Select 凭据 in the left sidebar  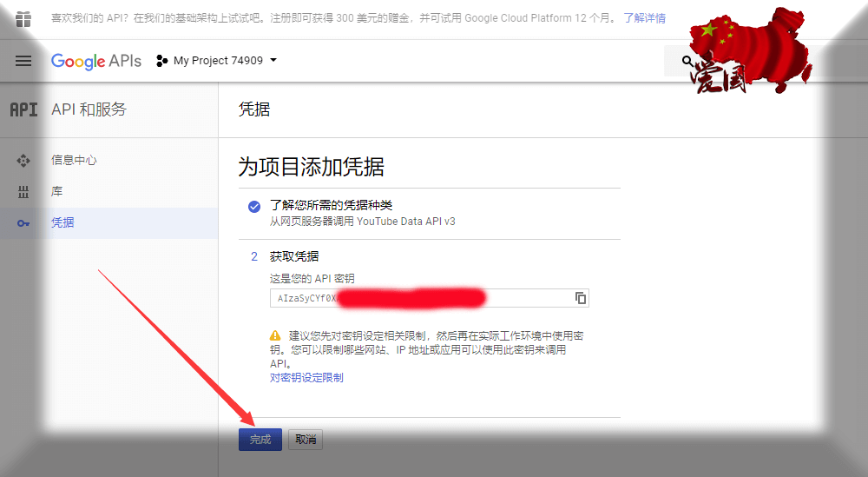click(62, 223)
